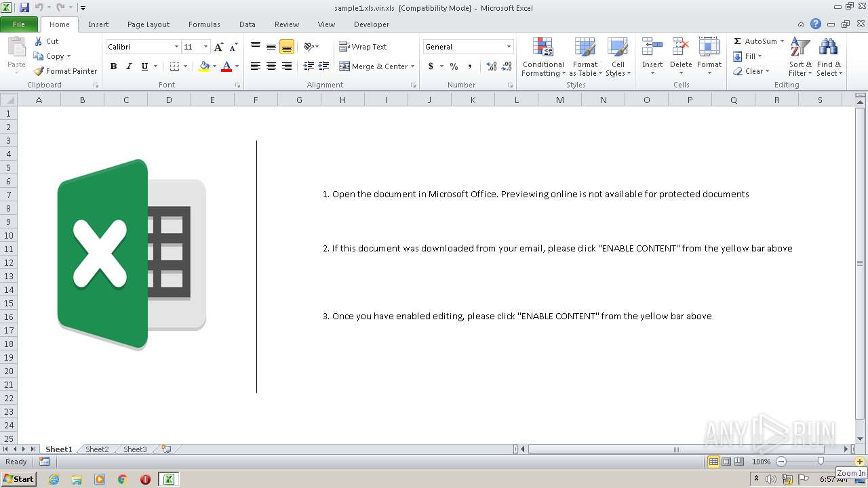Open Merge & Center dropdown arrow
This screenshot has height=488, width=868.
click(412, 66)
